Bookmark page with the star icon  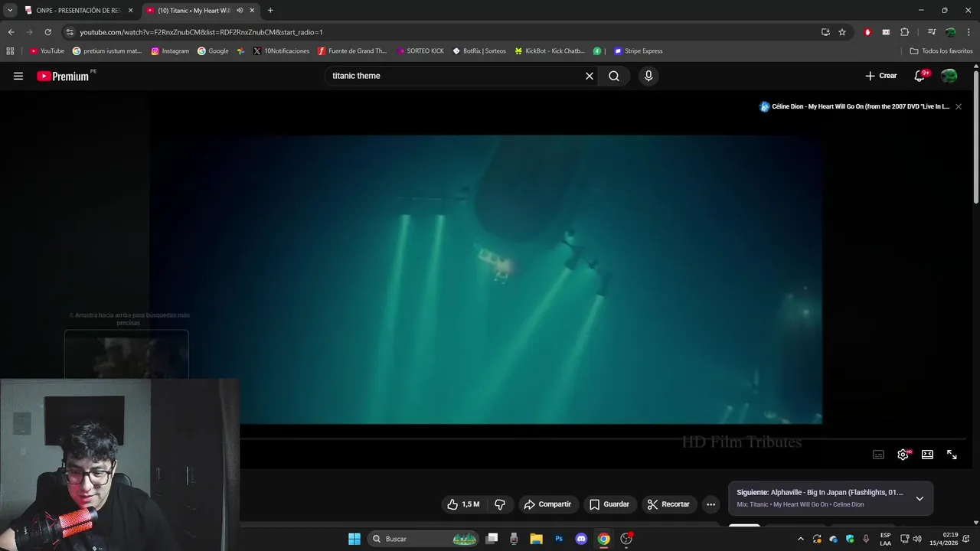click(x=842, y=32)
